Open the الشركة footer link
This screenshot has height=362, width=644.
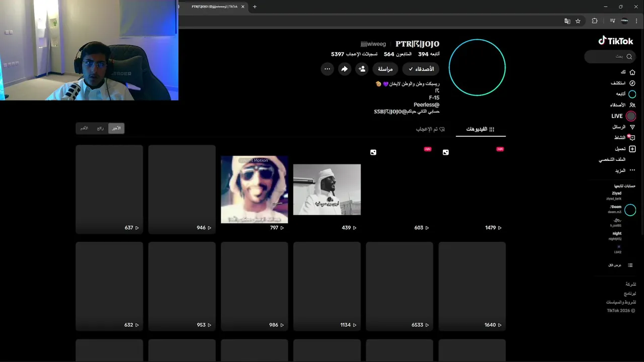pyautogui.click(x=630, y=284)
